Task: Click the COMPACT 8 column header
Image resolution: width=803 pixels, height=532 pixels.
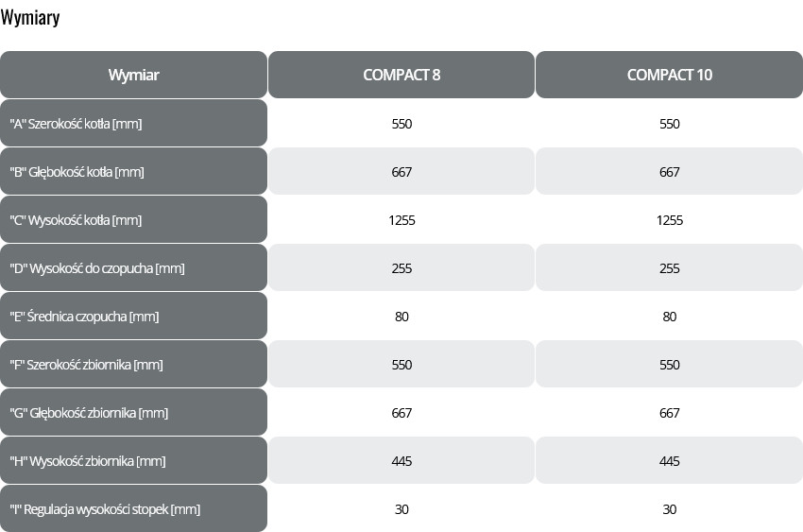Action: pos(401,76)
